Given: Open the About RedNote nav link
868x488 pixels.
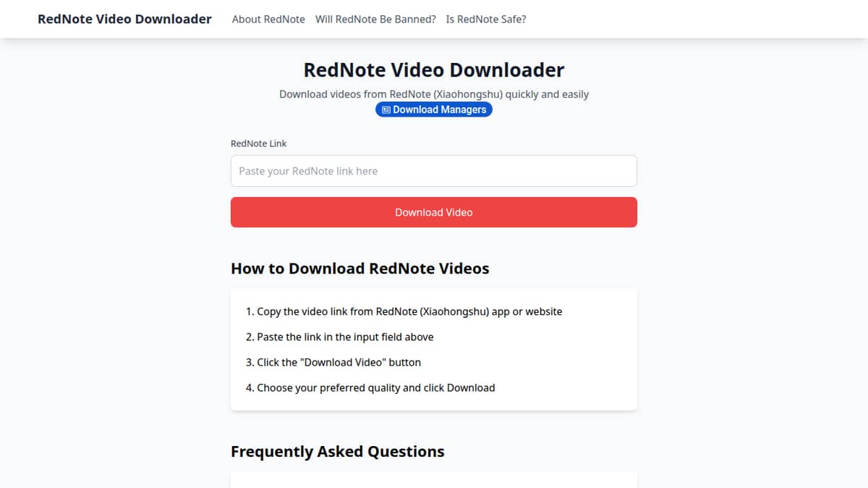Looking at the screenshot, I should pyautogui.click(x=268, y=20).
